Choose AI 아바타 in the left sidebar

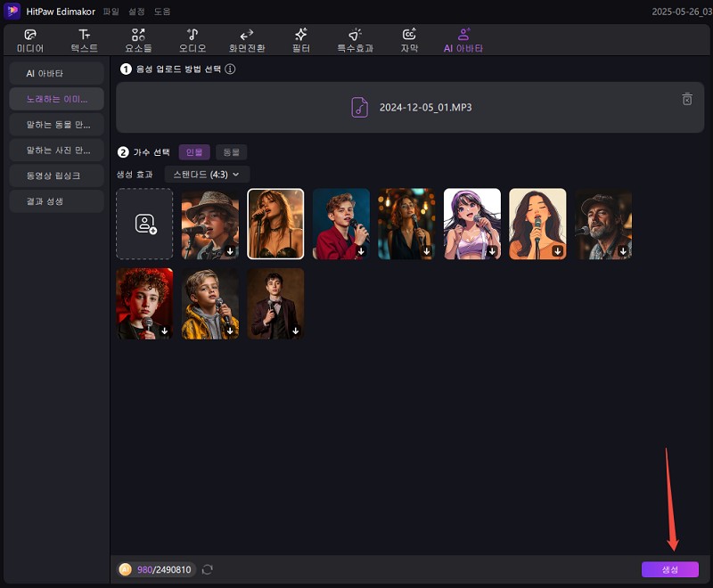pos(56,74)
